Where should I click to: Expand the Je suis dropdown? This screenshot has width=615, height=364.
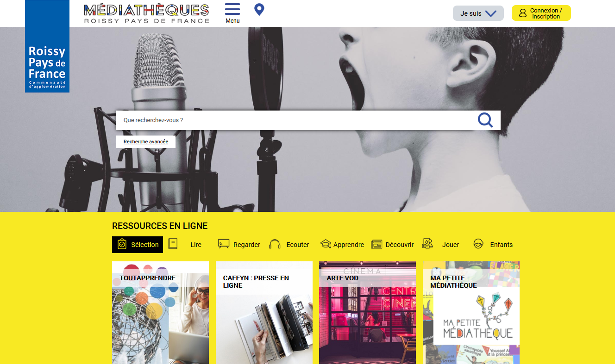click(478, 13)
